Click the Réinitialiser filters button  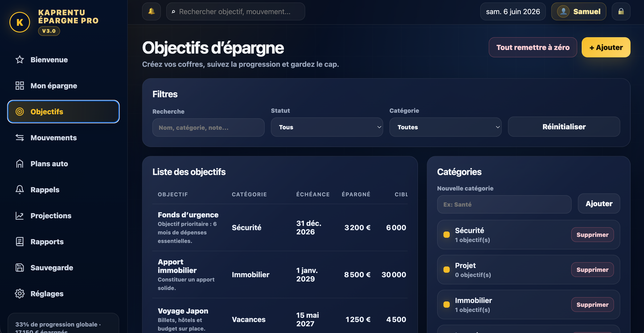point(564,127)
